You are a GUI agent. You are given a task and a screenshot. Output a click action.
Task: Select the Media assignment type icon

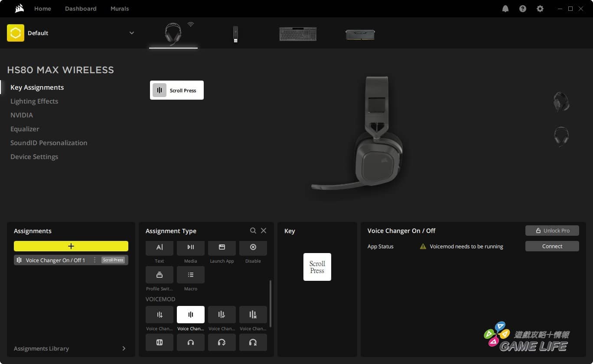pos(191,247)
